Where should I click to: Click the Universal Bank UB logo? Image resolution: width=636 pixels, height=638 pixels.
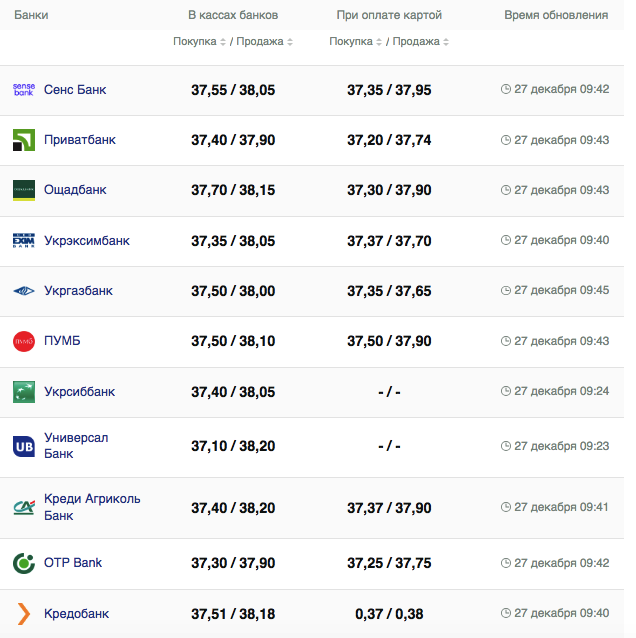24,446
